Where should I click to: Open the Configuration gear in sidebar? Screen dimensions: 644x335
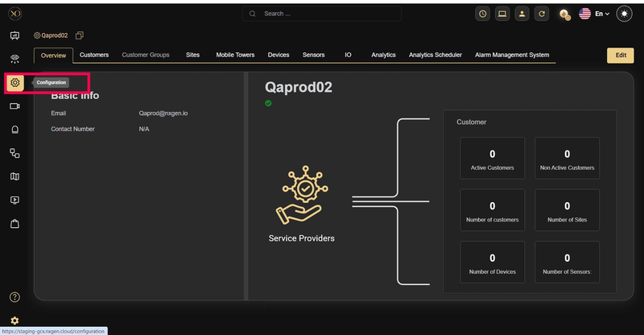point(14,83)
